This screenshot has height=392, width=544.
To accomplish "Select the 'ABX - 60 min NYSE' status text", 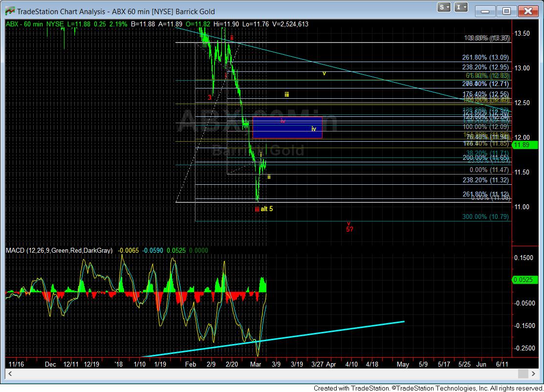I will [x=35, y=24].
